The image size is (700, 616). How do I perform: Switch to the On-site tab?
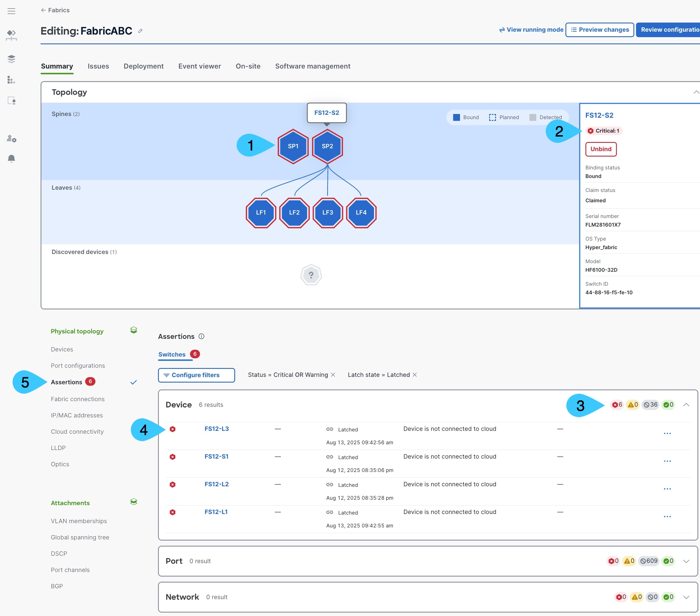point(248,66)
